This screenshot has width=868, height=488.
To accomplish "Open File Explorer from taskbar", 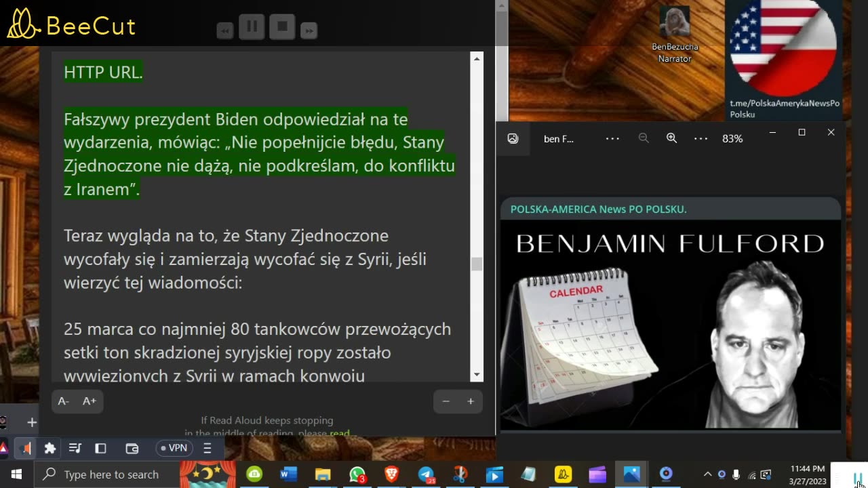I will pyautogui.click(x=323, y=474).
